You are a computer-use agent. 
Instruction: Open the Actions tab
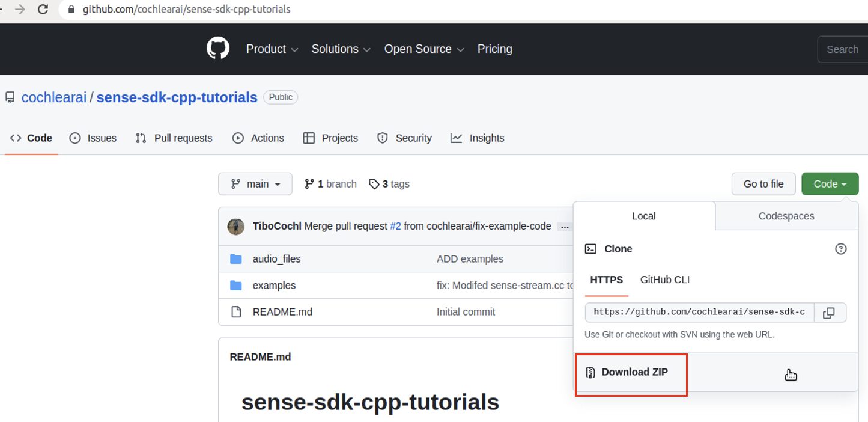tap(258, 138)
